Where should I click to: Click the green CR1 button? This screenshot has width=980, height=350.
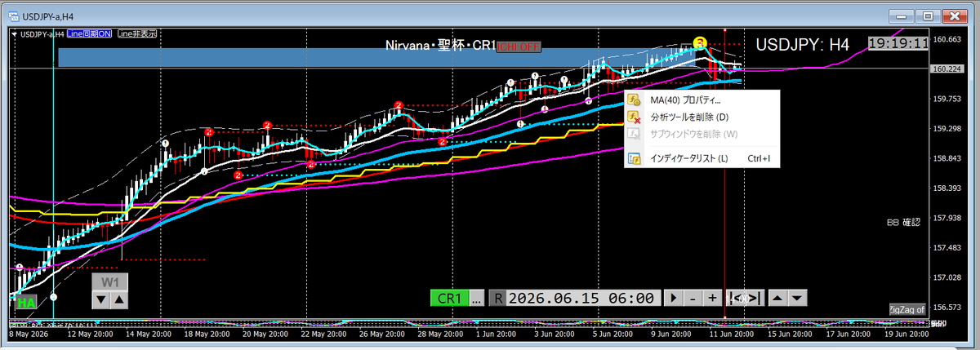click(x=449, y=298)
